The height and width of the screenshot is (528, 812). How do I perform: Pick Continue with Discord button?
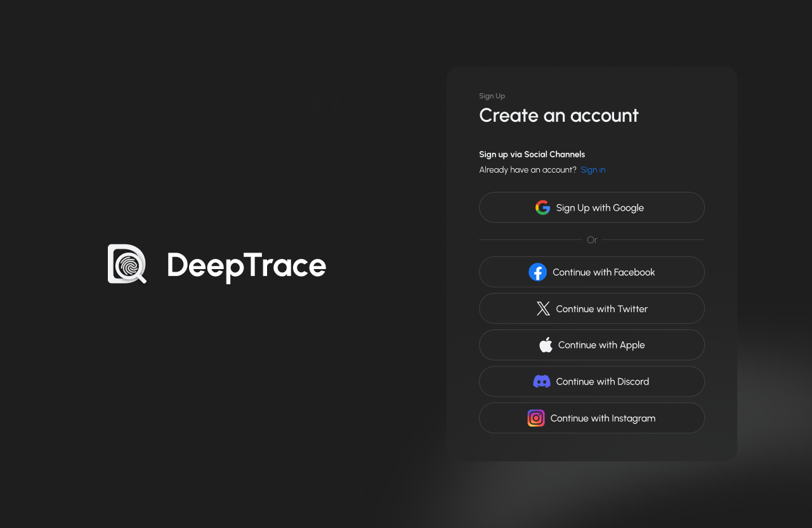[592, 381]
